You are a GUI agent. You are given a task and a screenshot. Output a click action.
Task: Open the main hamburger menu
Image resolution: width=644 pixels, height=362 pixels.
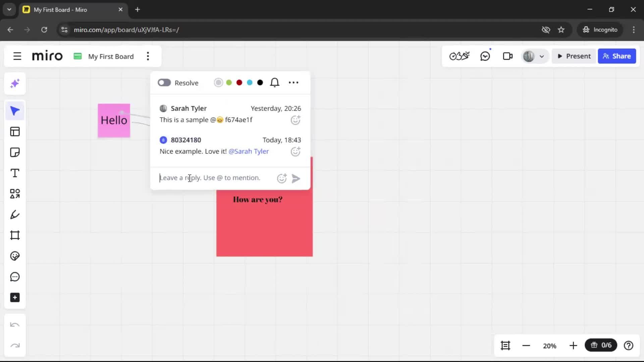17,56
